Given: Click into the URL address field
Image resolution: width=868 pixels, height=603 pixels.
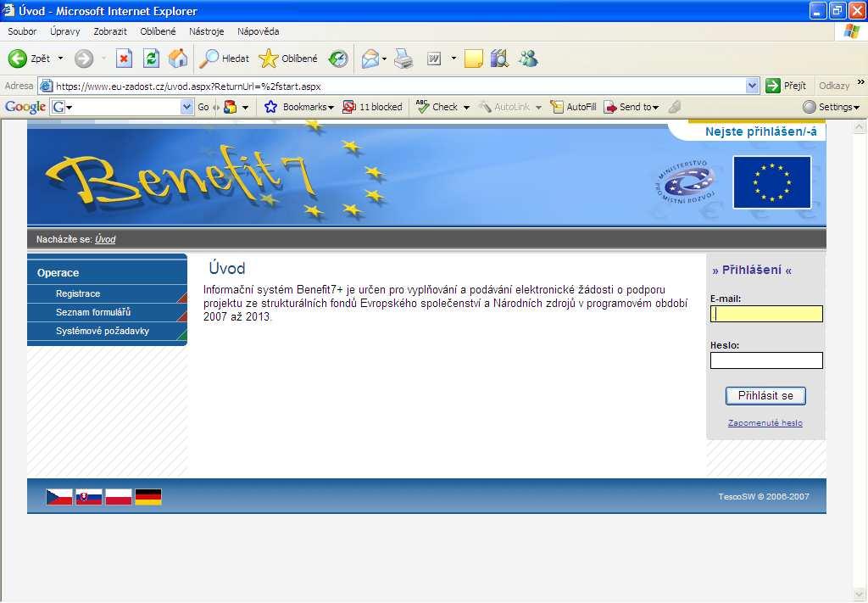Looking at the screenshot, I should (398, 86).
